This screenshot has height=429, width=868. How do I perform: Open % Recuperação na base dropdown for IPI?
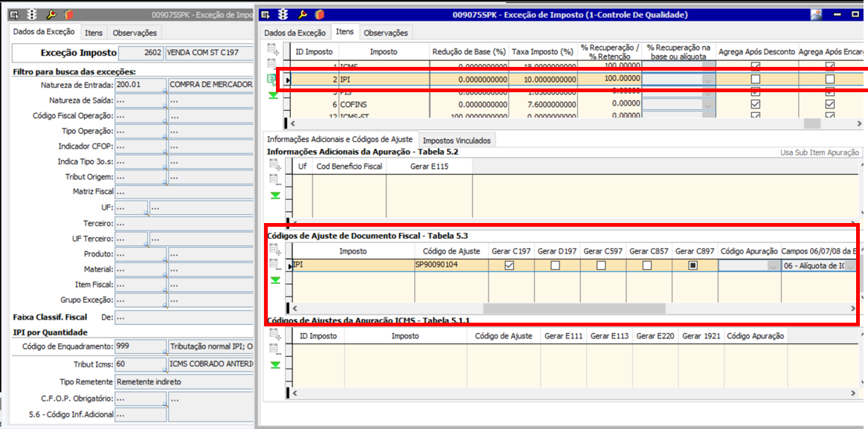pyautogui.click(x=707, y=80)
